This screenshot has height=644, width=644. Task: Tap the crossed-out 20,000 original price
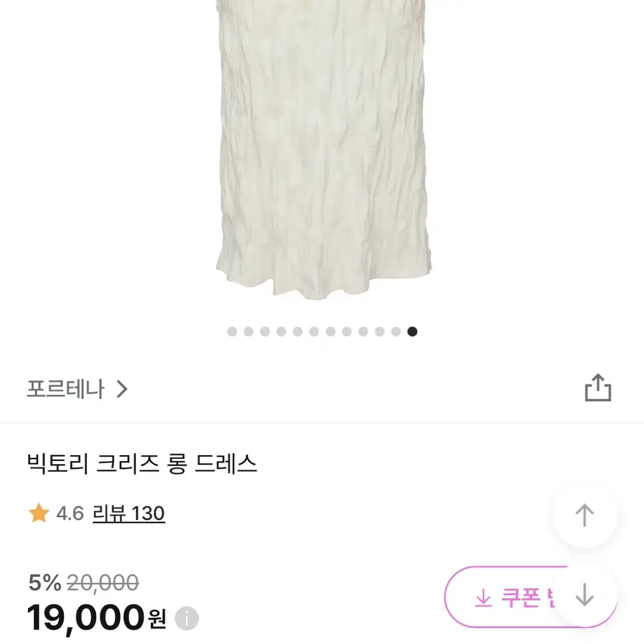tap(103, 582)
